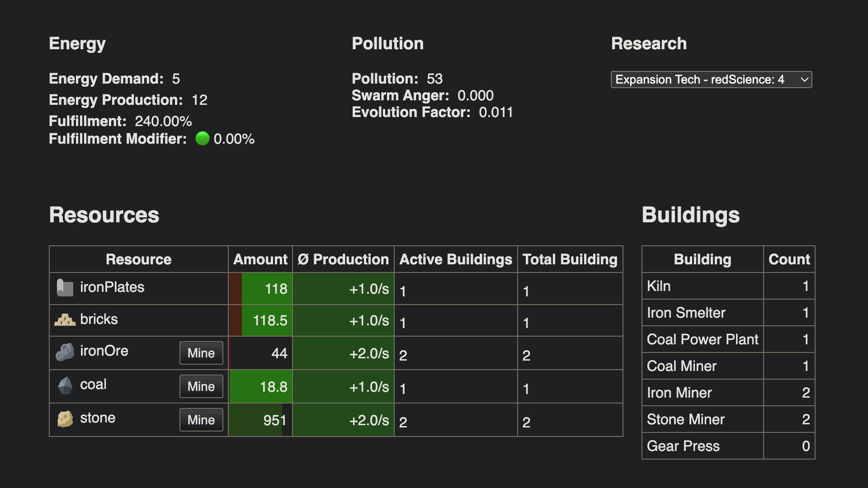Viewport: 868px width, 488px height.
Task: Click the bricks resource icon
Action: [65, 319]
